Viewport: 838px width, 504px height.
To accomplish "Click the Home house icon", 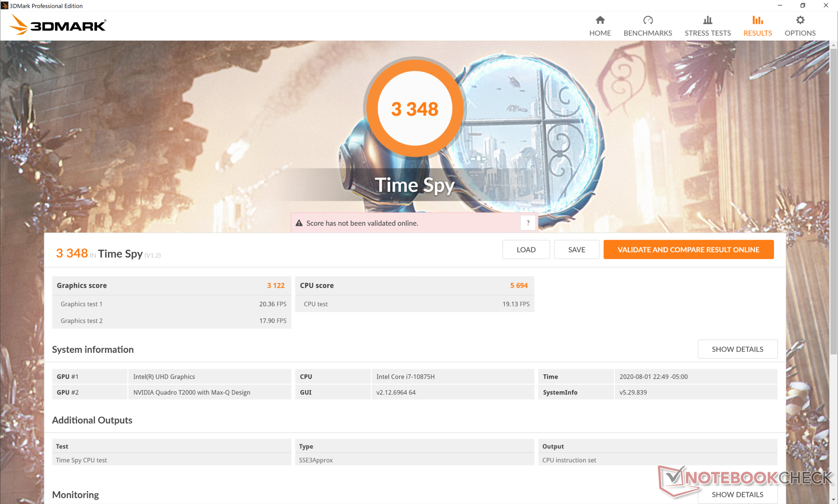I will click(x=600, y=20).
